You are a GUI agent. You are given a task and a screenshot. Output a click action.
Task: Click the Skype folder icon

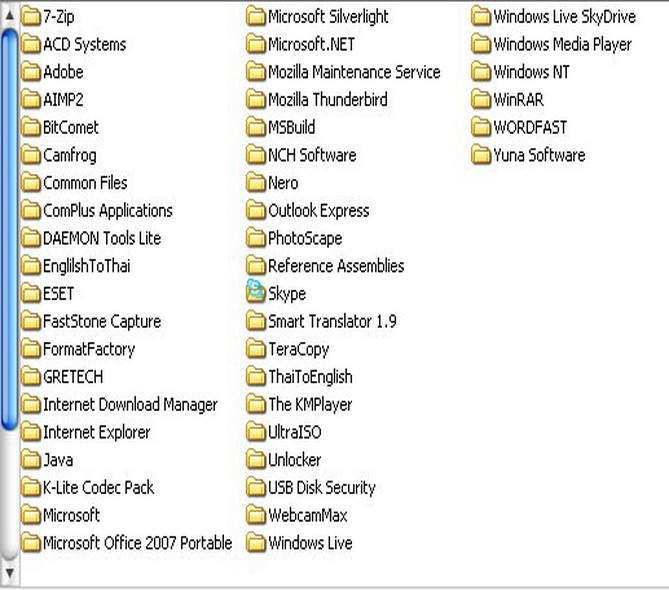click(x=256, y=292)
